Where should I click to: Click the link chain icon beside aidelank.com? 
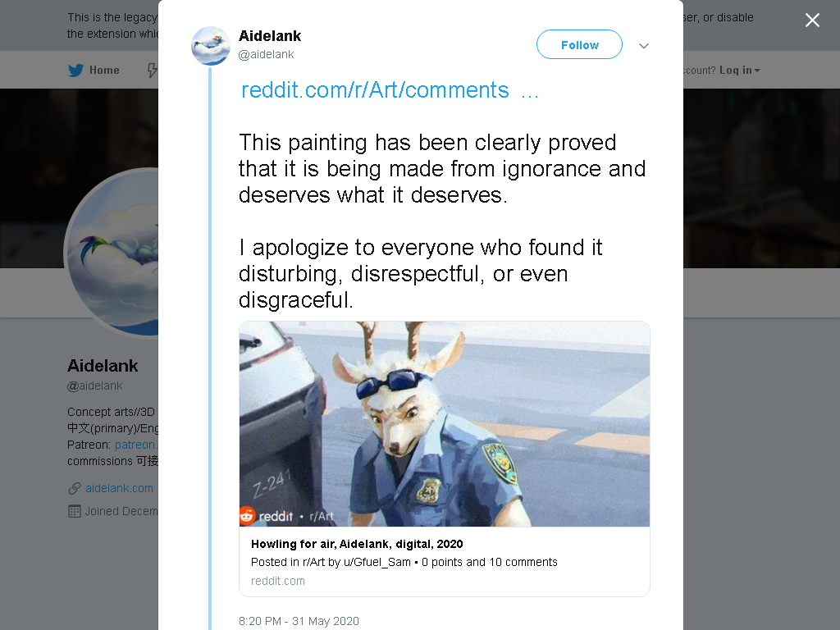point(75,489)
